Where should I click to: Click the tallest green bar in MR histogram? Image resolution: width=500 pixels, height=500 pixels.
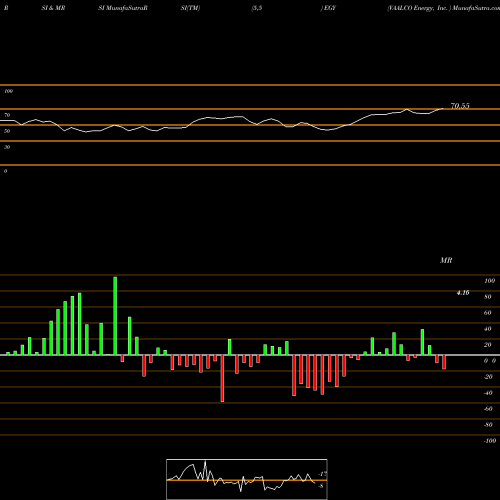point(115,316)
